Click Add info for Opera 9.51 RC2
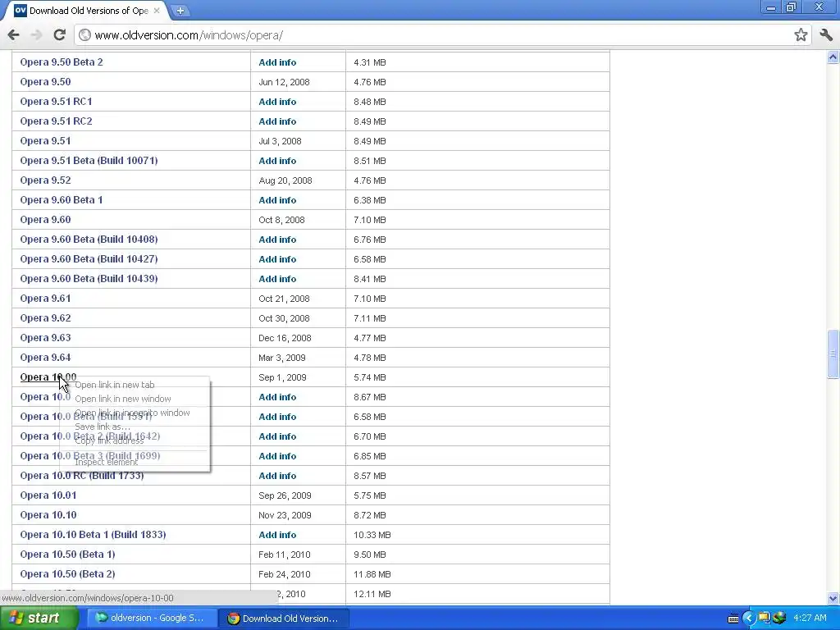 (x=277, y=121)
